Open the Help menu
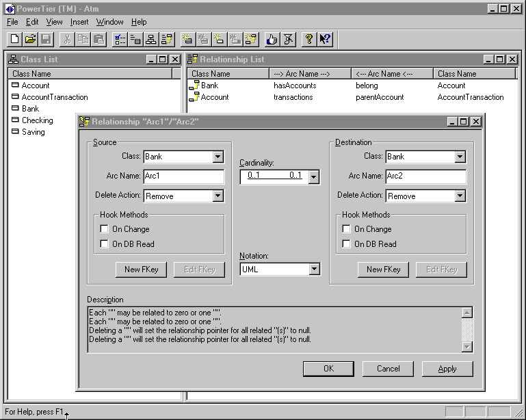 (x=139, y=22)
